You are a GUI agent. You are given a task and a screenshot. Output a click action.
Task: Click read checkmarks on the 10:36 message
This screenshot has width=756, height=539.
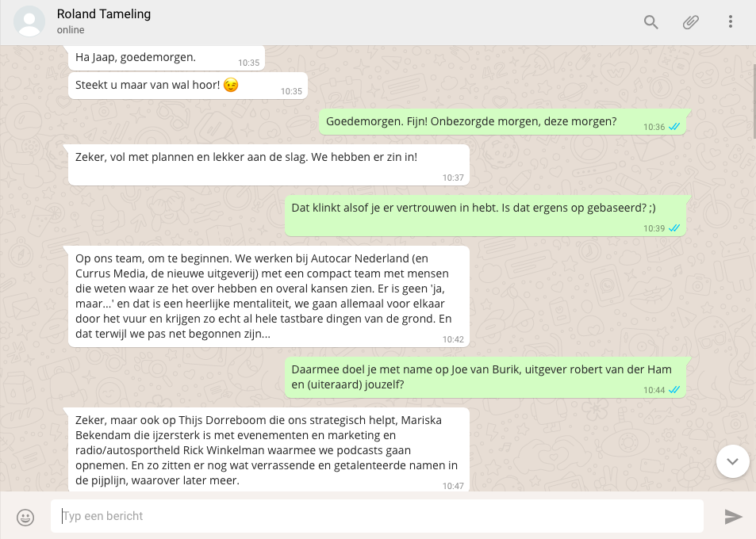674,127
